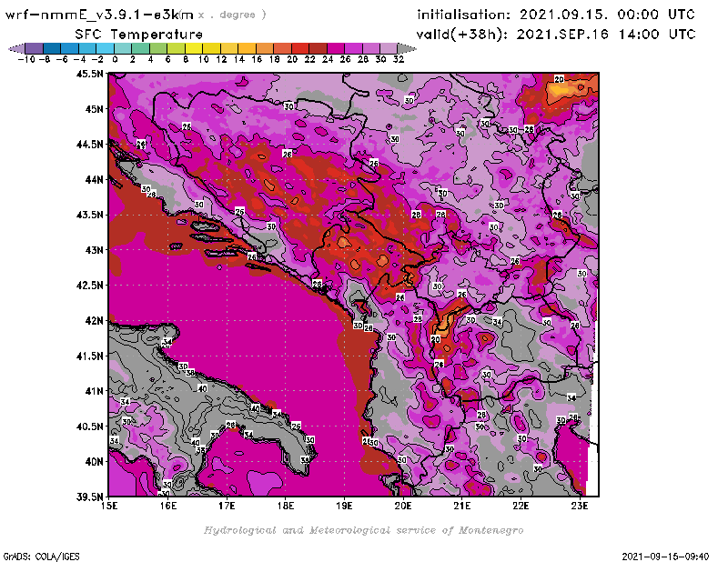Click the 19E longitude axis label
The image size is (728, 562).
pyautogui.click(x=344, y=506)
